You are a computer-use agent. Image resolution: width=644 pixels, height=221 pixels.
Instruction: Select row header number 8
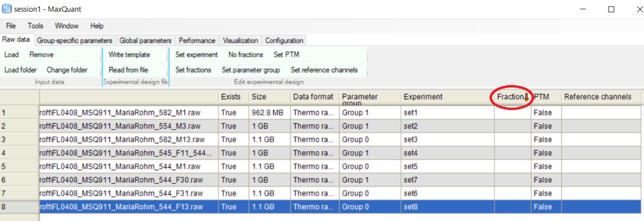19,206
